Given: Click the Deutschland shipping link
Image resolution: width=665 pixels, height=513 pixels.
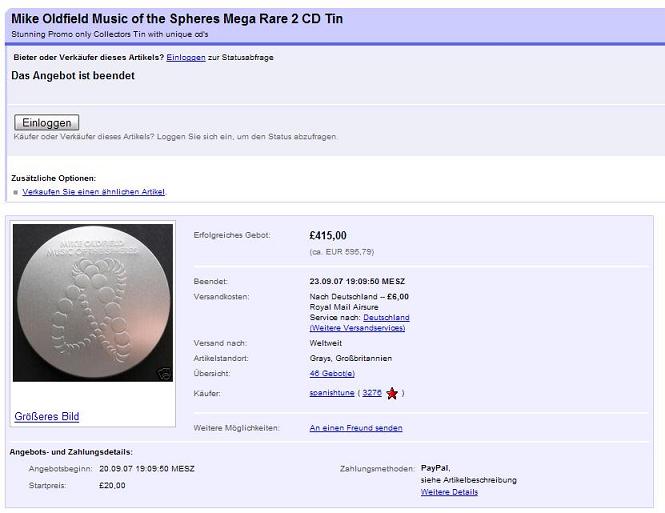Looking at the screenshot, I should (386, 317).
